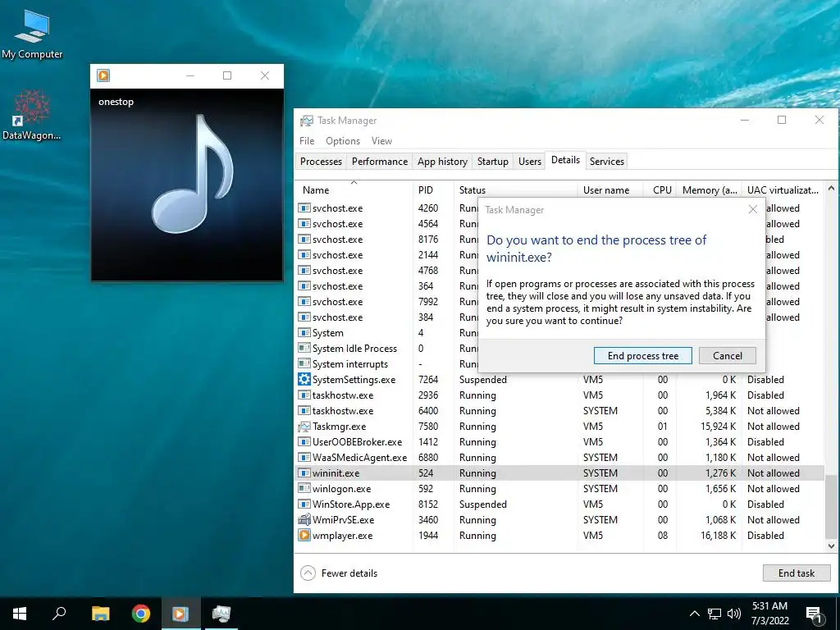Click End task button in Task Manager
The image size is (840, 630).
[796, 573]
